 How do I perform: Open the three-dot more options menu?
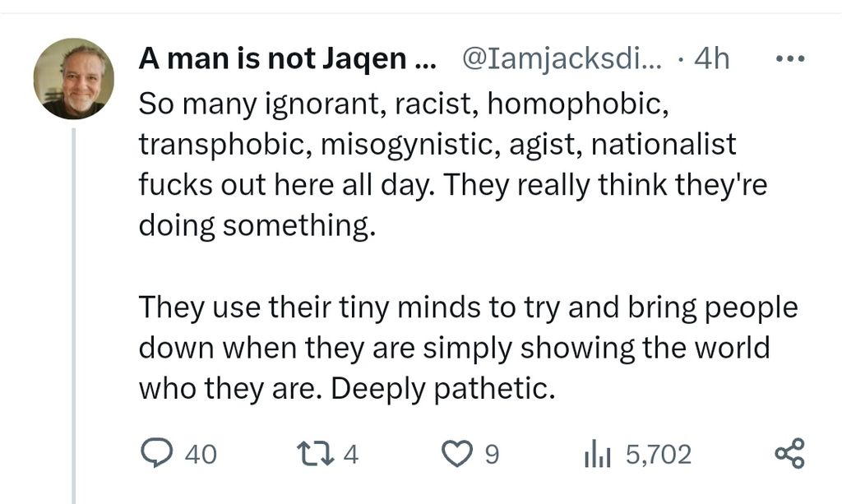coord(790,59)
